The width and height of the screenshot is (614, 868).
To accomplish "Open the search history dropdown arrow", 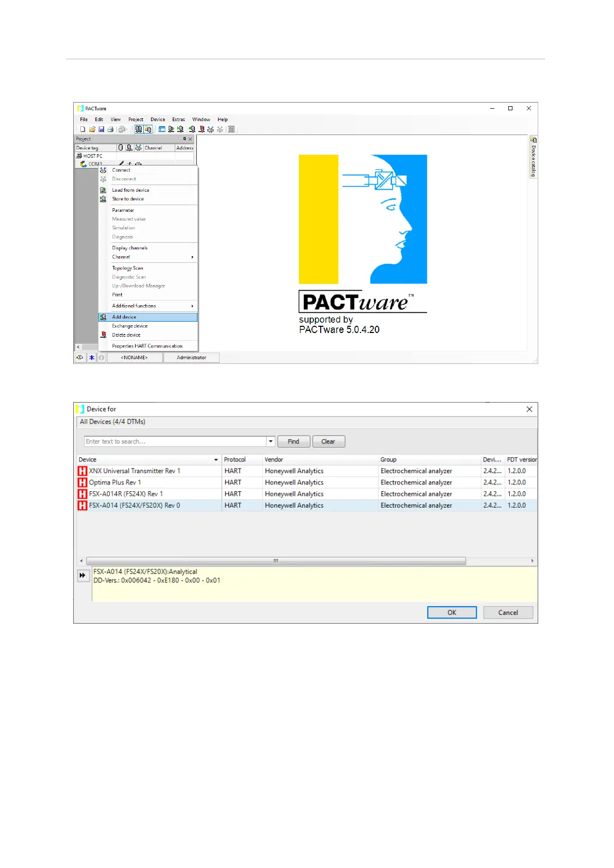I will click(x=271, y=442).
